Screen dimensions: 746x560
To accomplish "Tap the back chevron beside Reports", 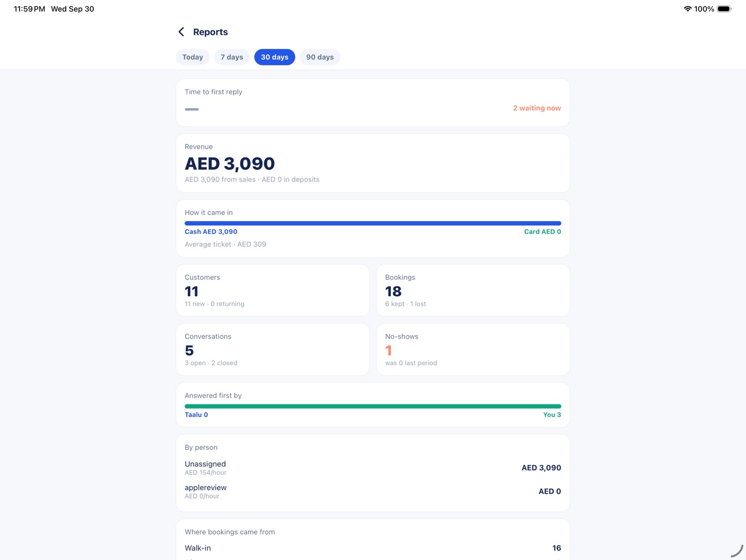I will pos(182,32).
